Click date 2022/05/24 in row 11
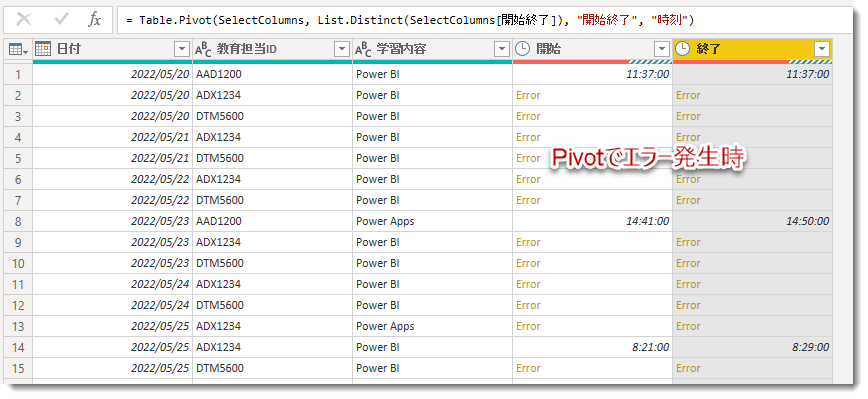Image resolution: width=868 pixels, height=399 pixels. (112, 284)
